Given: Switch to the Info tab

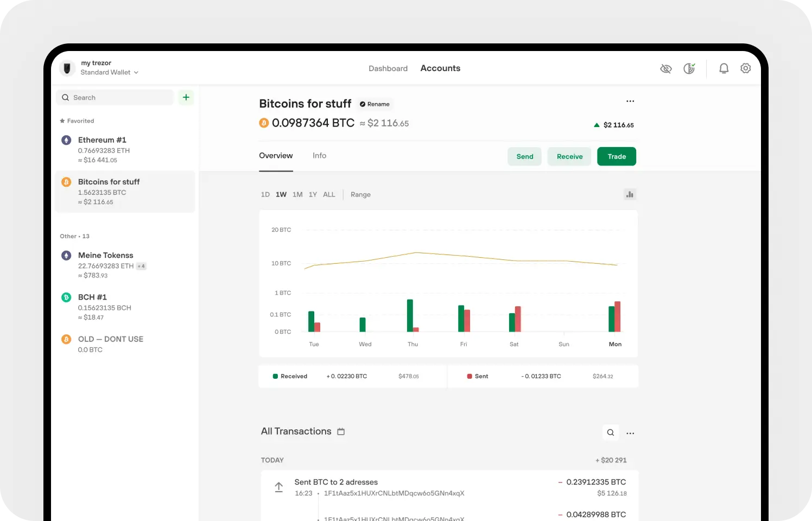Looking at the screenshot, I should point(319,156).
